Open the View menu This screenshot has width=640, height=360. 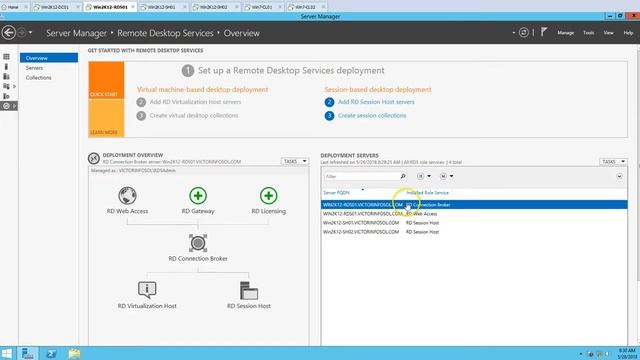coord(609,33)
